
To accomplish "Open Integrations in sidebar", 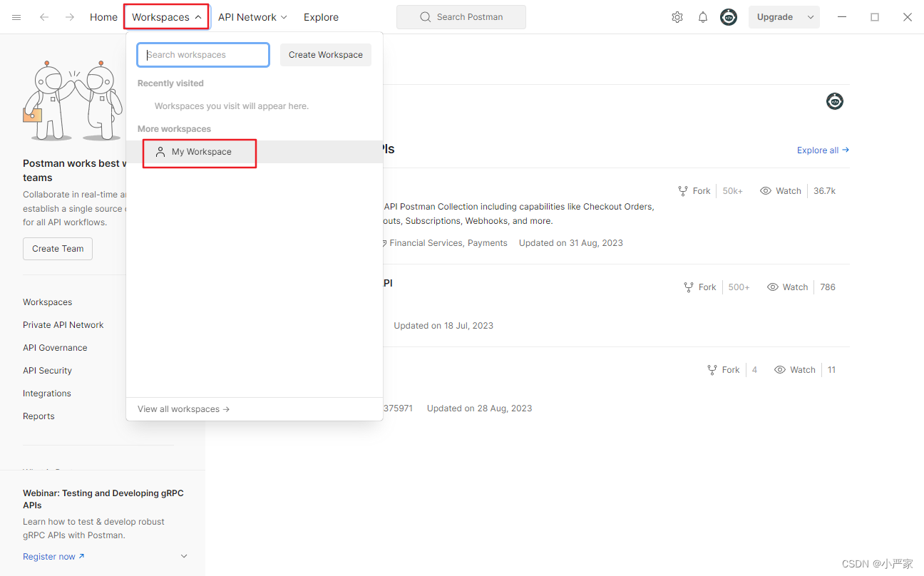I will pos(47,394).
